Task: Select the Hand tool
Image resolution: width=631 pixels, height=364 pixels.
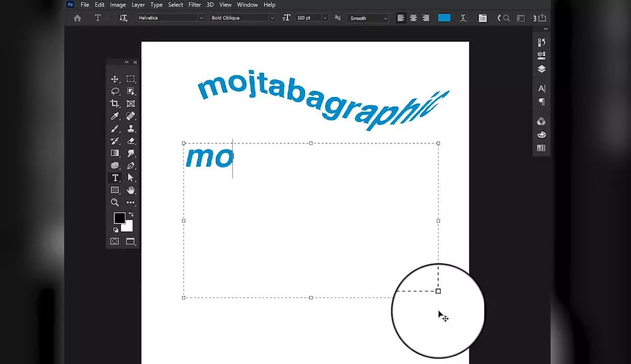Action: (x=130, y=190)
